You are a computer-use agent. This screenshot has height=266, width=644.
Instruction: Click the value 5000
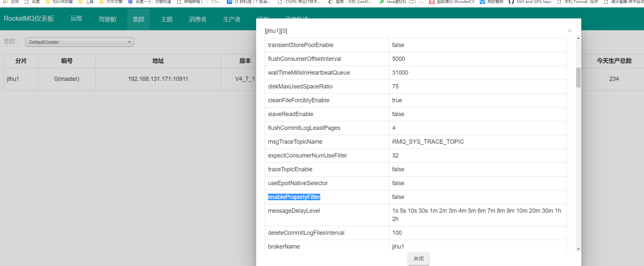click(x=398, y=59)
